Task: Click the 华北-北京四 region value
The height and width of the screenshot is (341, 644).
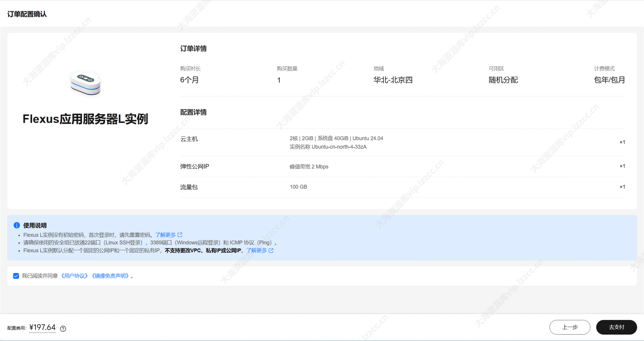Action: click(x=393, y=80)
